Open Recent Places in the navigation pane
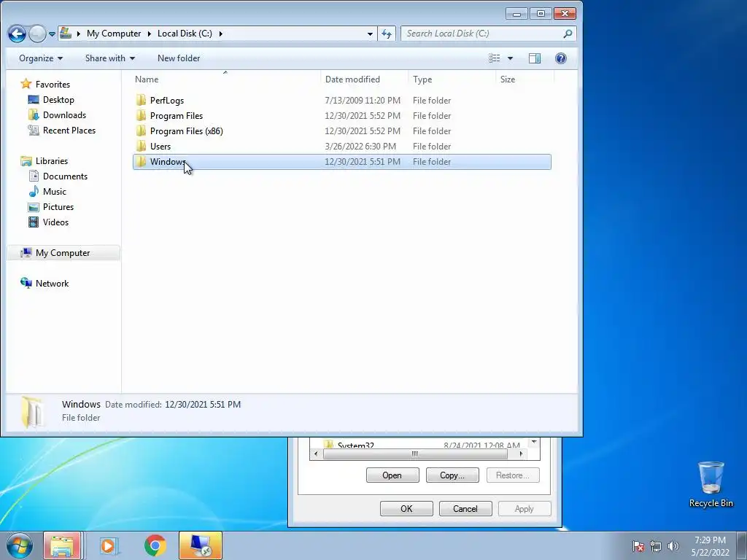Screen dimensions: 747x560 point(69,130)
